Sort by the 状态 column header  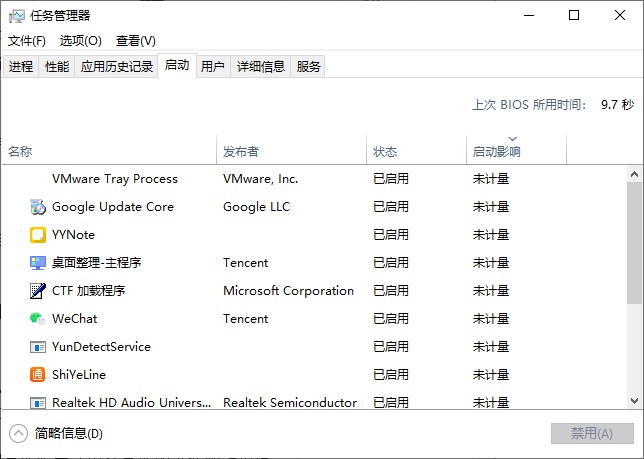click(x=416, y=150)
